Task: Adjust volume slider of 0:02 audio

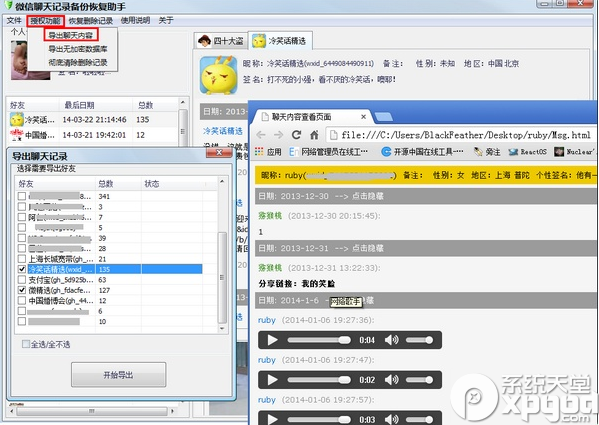Action: pos(419,380)
